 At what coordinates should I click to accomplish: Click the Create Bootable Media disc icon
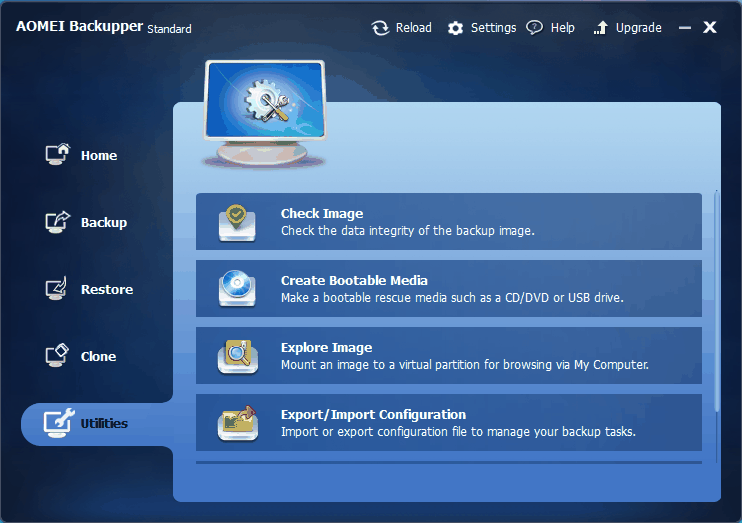[237, 288]
